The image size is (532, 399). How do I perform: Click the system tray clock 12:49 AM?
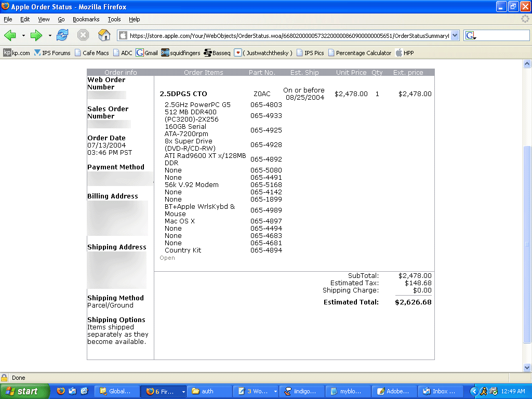(513, 391)
